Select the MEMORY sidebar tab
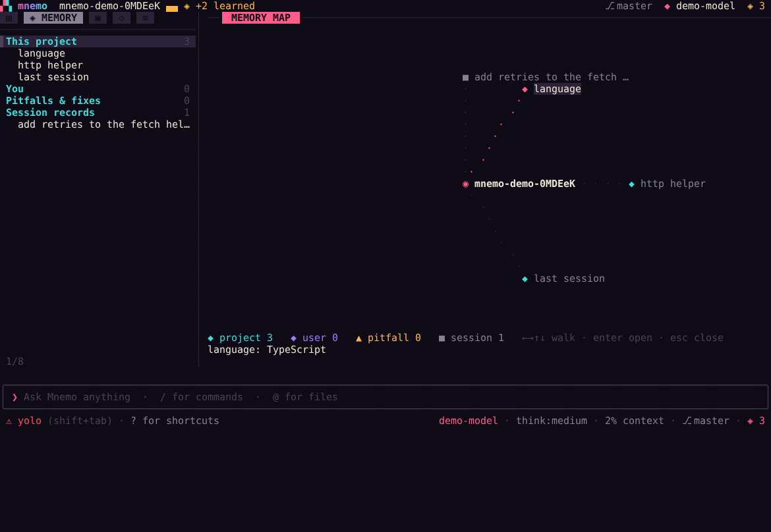 pyautogui.click(x=53, y=18)
